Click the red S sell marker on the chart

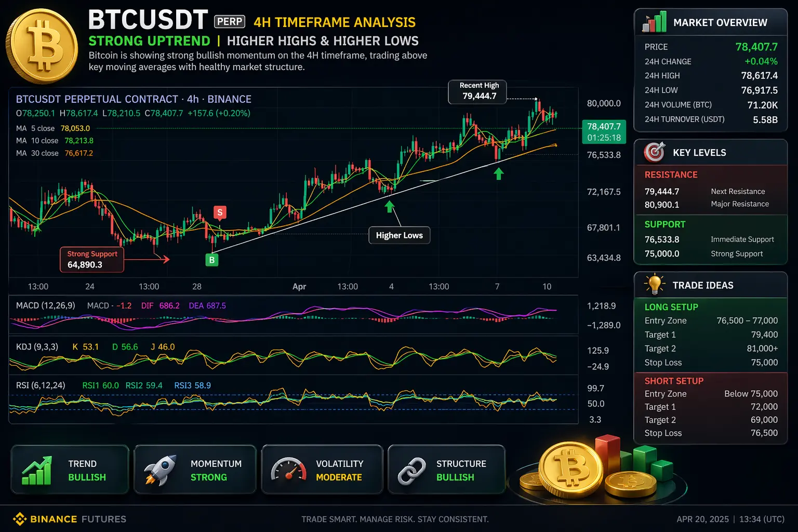pyautogui.click(x=220, y=212)
